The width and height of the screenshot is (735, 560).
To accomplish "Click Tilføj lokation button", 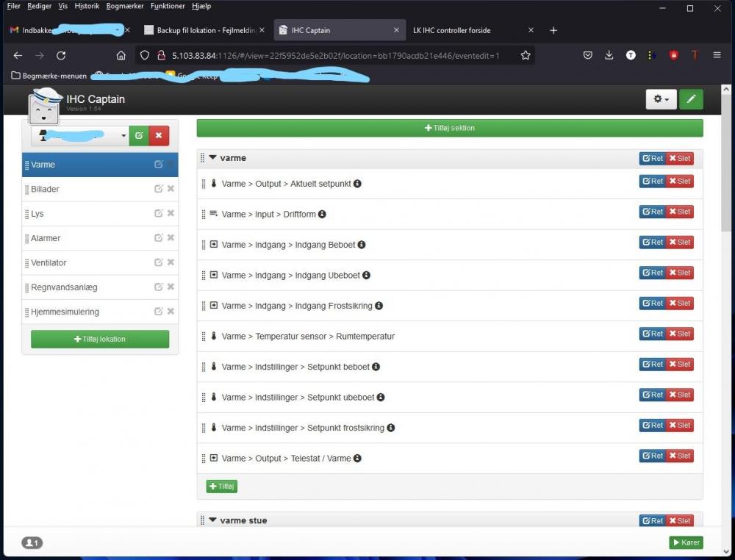I will pos(100,339).
